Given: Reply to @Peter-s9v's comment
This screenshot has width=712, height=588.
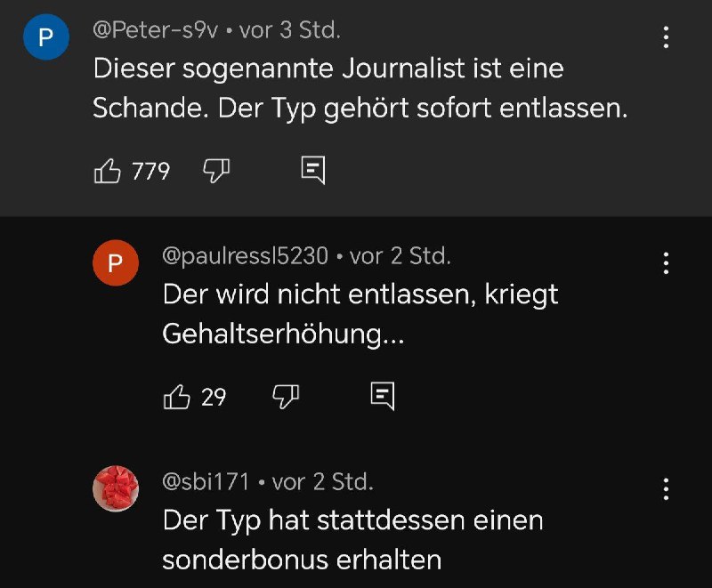Looking at the screenshot, I should tap(312, 170).
